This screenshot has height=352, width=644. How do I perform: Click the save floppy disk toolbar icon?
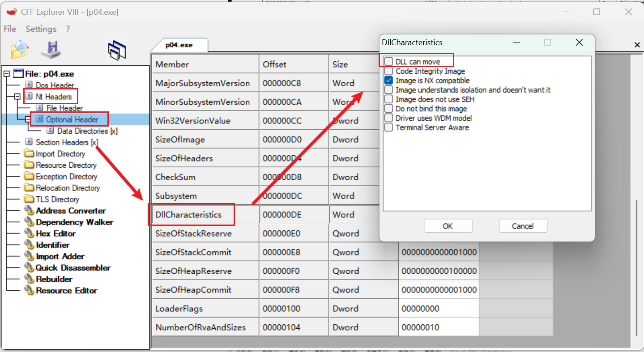click(x=51, y=49)
